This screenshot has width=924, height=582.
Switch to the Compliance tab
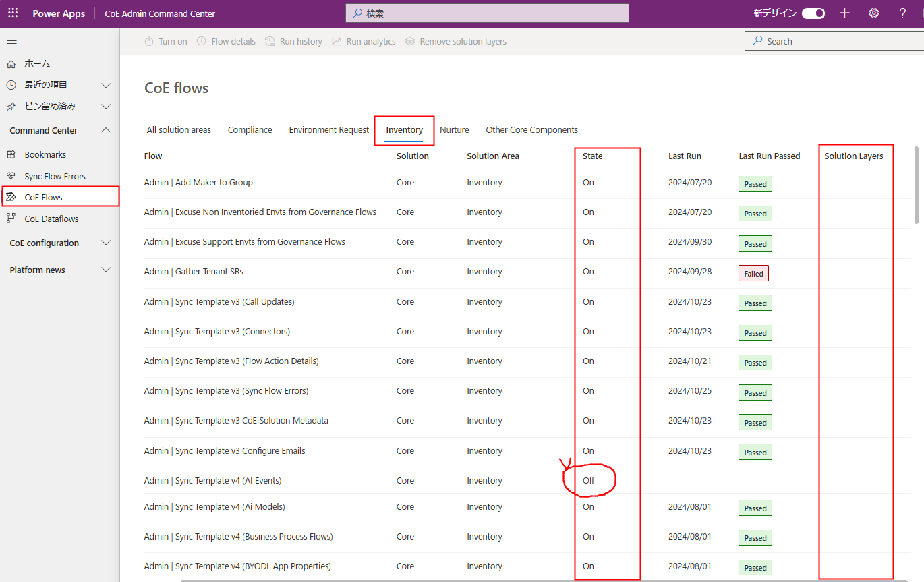pyautogui.click(x=250, y=130)
